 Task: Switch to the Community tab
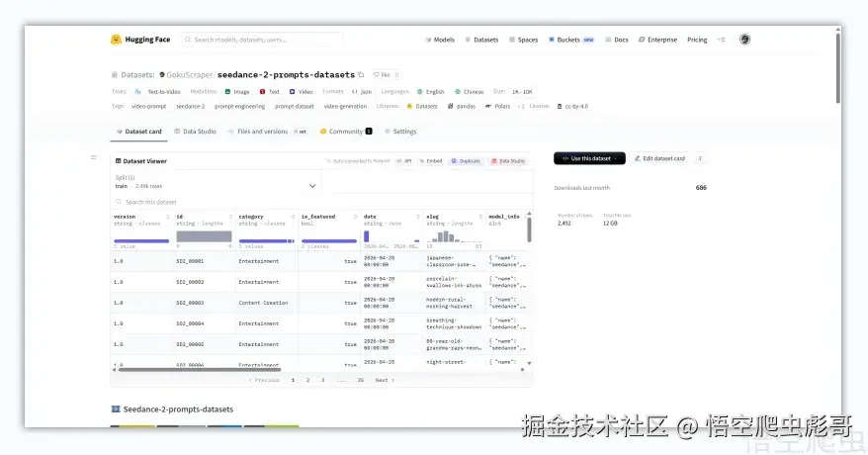(x=346, y=132)
